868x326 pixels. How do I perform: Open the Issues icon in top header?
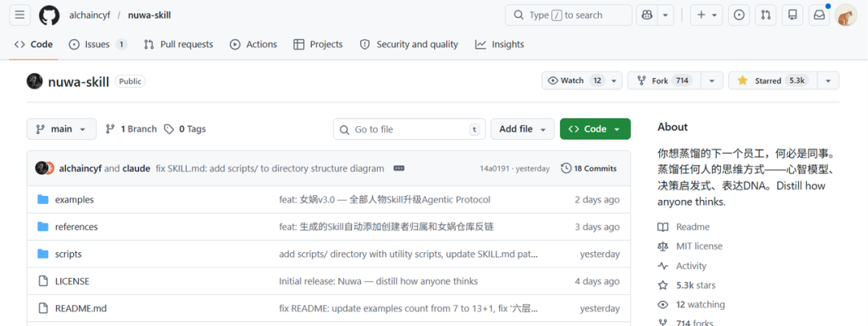tap(739, 15)
